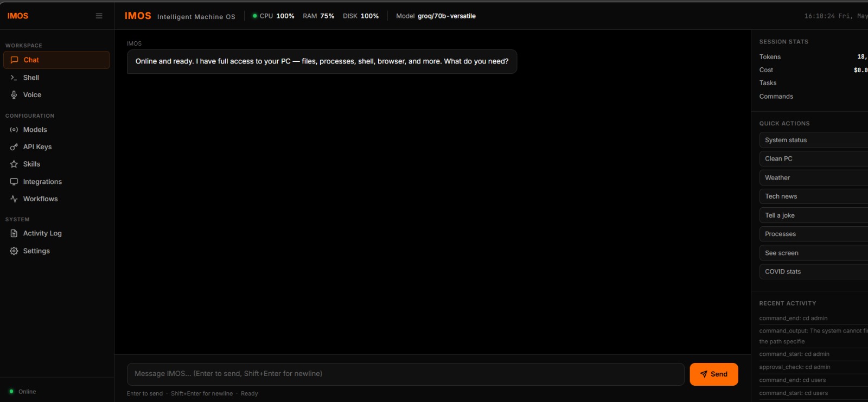Select the Chat workspace item

coord(56,60)
